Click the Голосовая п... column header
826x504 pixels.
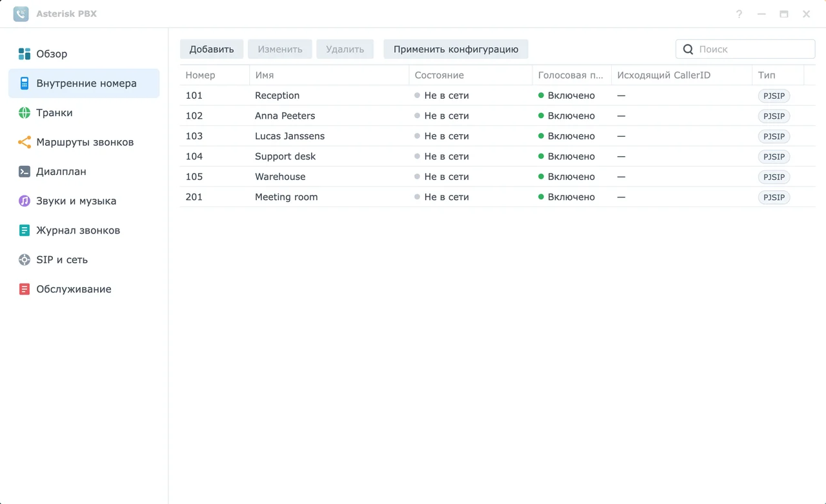(572, 76)
